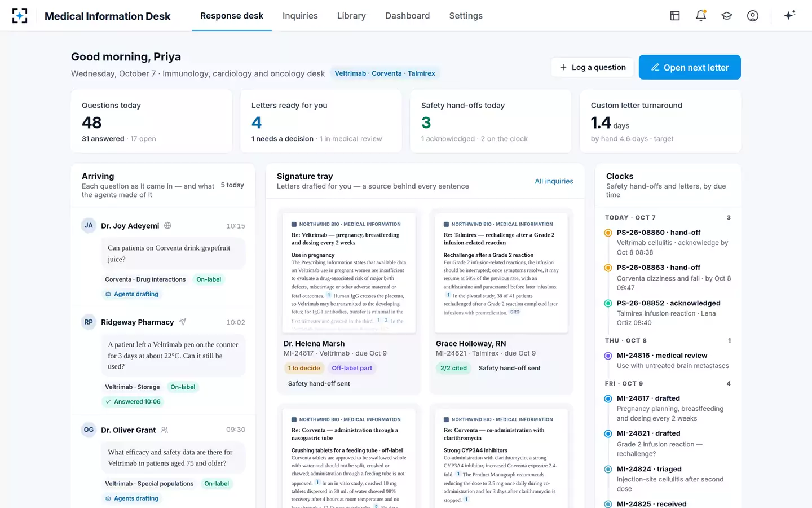The height and width of the screenshot is (508, 812).
Task: Click 'PS-26-08860 · hand-off' entry
Action: pos(659,233)
